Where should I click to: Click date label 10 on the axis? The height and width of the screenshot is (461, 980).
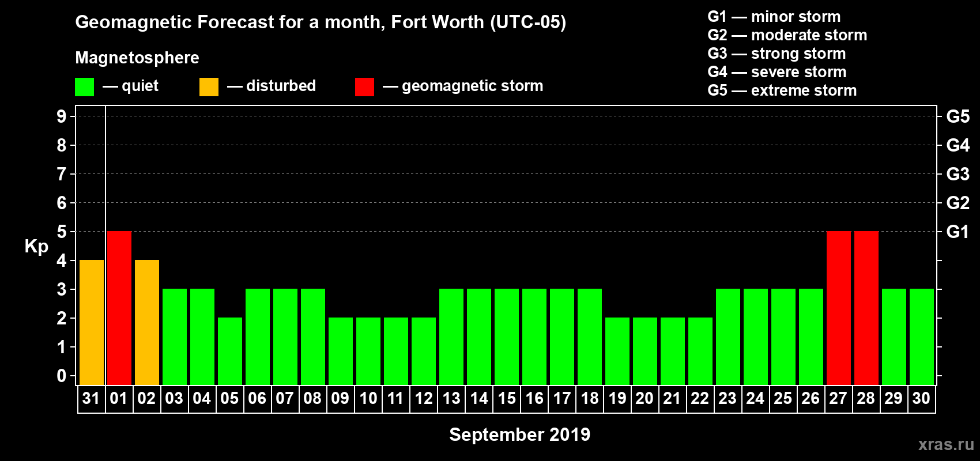(368, 398)
